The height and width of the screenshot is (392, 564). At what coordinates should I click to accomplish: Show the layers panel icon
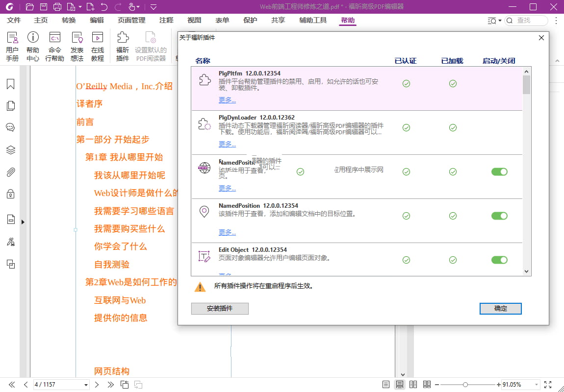point(10,150)
